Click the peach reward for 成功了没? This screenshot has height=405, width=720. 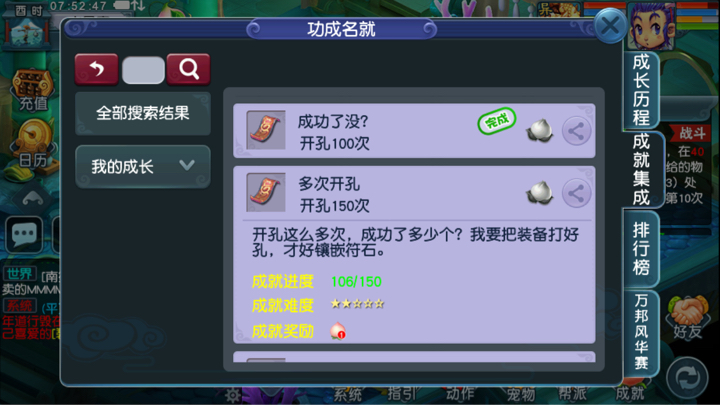(x=540, y=131)
